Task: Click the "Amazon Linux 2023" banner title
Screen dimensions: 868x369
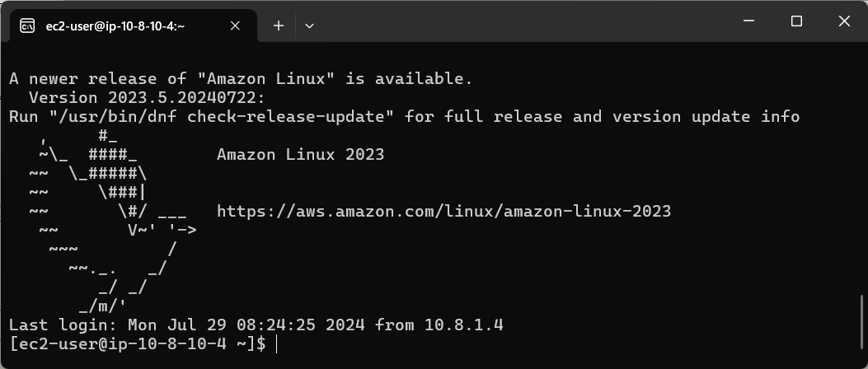Action: (301, 154)
